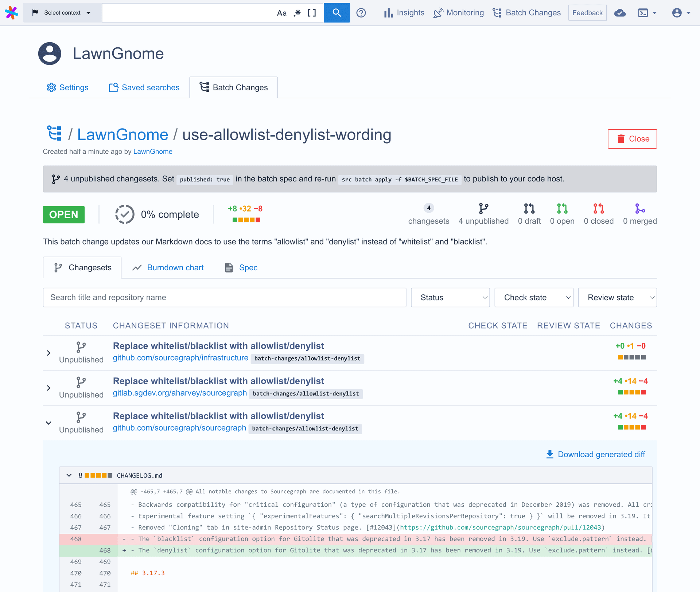This screenshot has height=592, width=700.
Task: Click the 0 closed red icon
Action: [x=599, y=208]
